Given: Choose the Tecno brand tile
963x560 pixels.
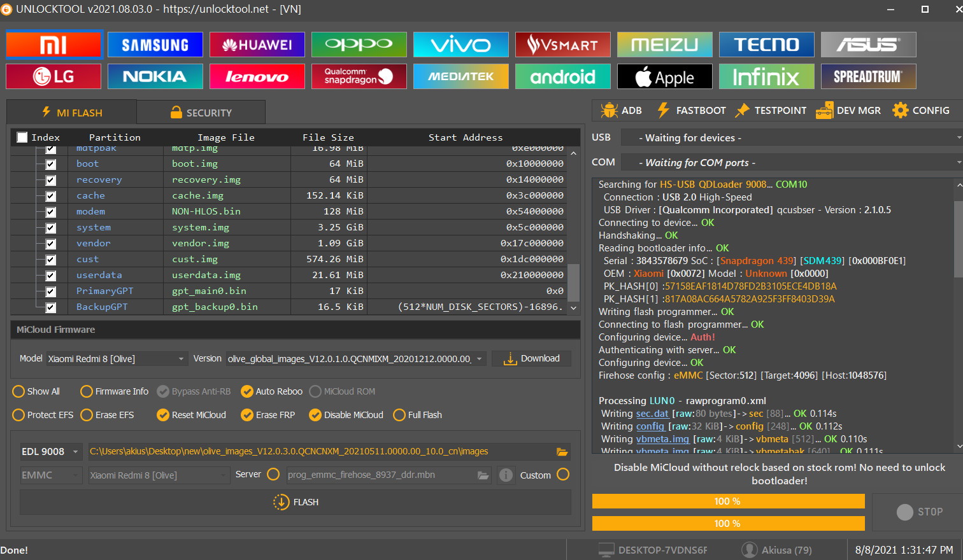Looking at the screenshot, I should click(x=767, y=45).
